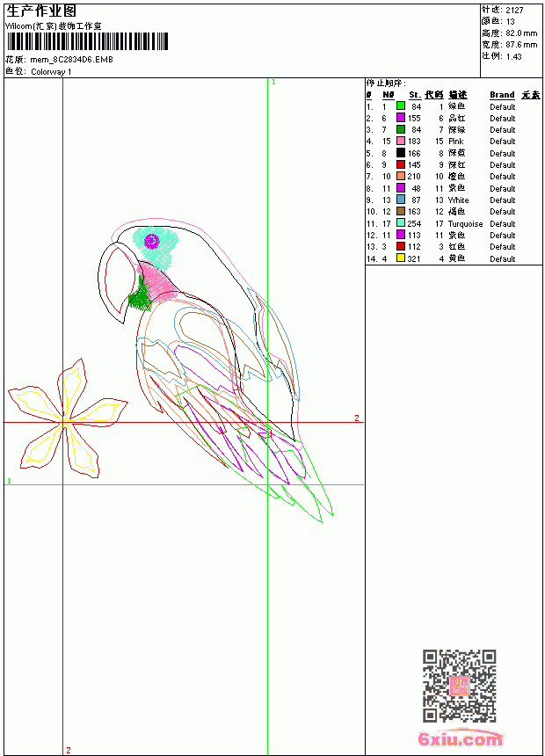Click the 'St.' column header
Screen dimensions: 545x756
[x=415, y=95]
